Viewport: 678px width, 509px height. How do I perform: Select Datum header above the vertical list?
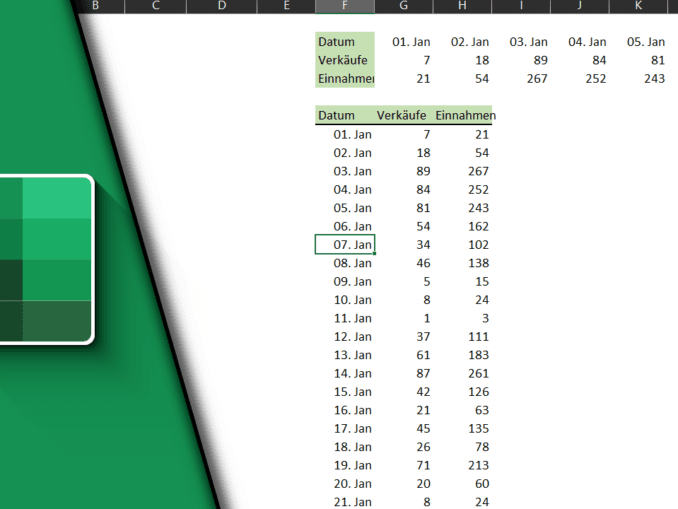[x=337, y=115]
